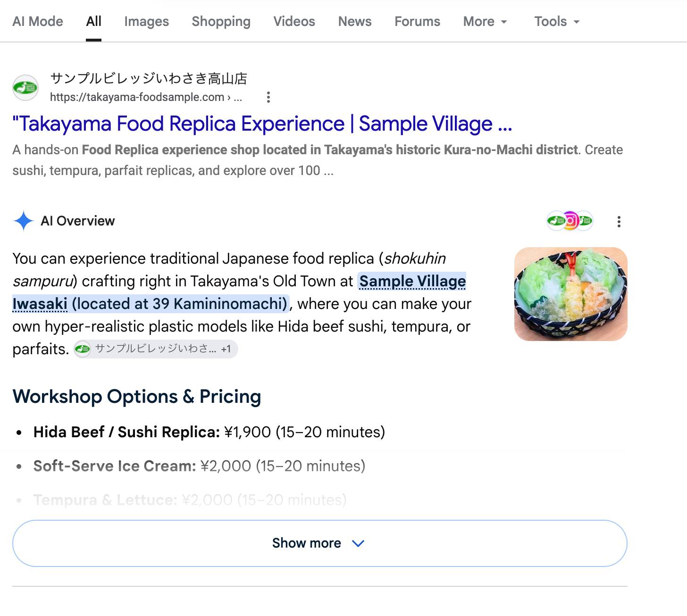Go to the Videos tab

click(294, 21)
